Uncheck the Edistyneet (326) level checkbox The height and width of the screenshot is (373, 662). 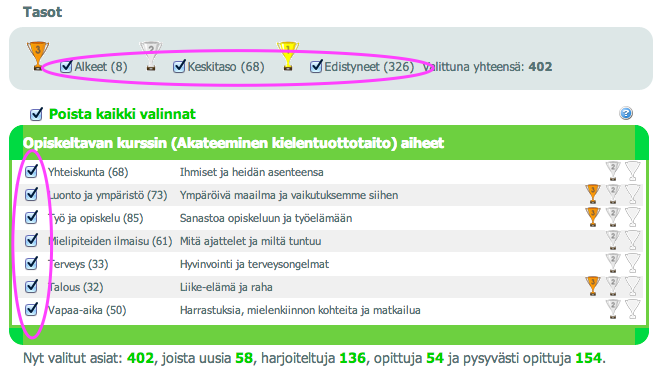pyautogui.click(x=316, y=66)
